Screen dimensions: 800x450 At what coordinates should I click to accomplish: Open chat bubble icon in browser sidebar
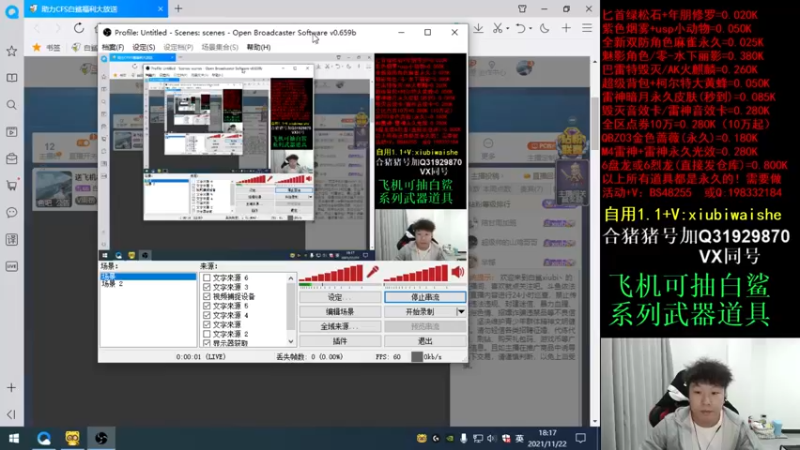click(11, 213)
